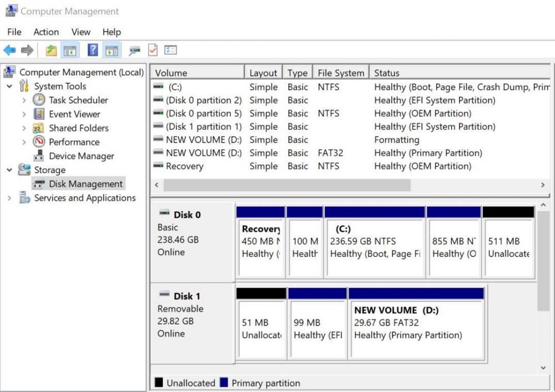Click the blue question mark Help icon
The width and height of the screenshot is (555, 392).
pyautogui.click(x=93, y=50)
